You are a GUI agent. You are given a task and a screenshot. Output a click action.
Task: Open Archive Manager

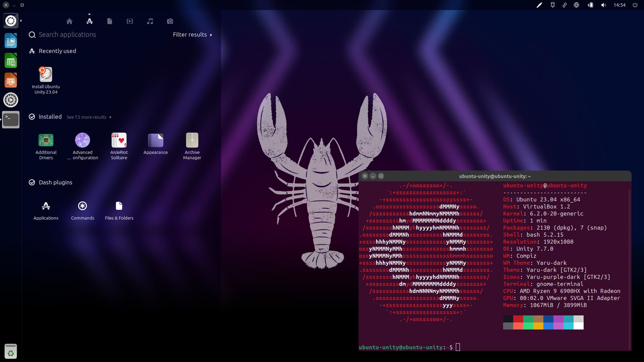tap(192, 141)
